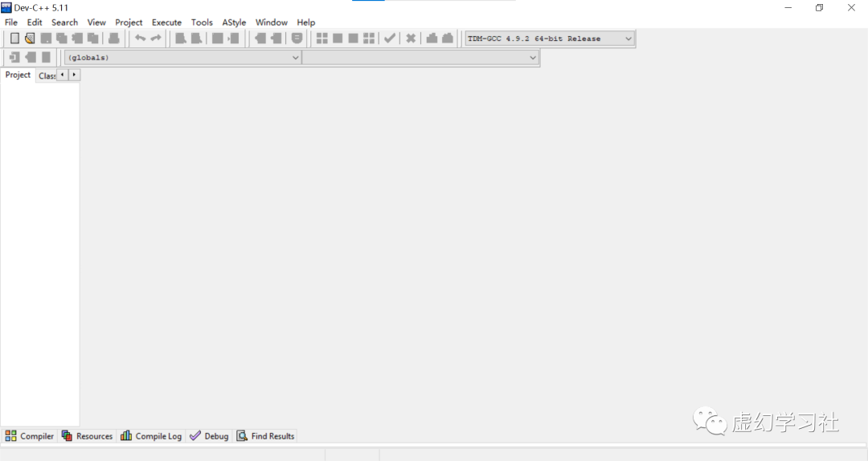Click the Save file toolbar icon
The height and width of the screenshot is (461, 868).
[x=46, y=39]
